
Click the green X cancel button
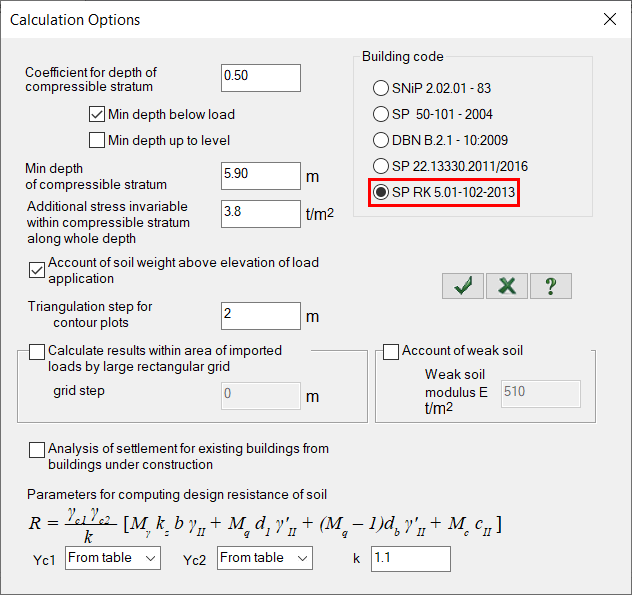(507, 286)
